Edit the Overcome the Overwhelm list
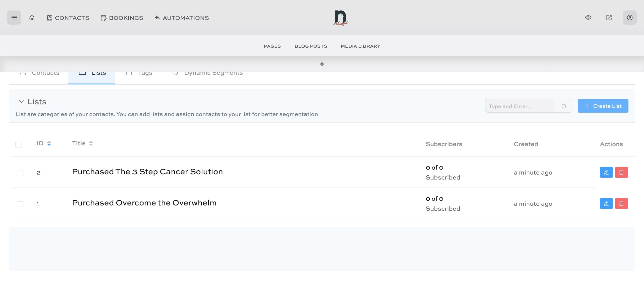 pos(606,203)
